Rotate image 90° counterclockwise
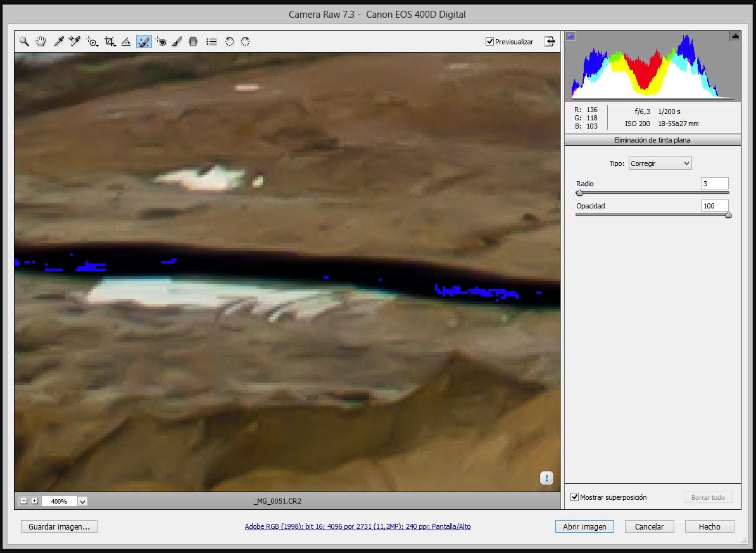This screenshot has height=553, width=756. point(229,42)
